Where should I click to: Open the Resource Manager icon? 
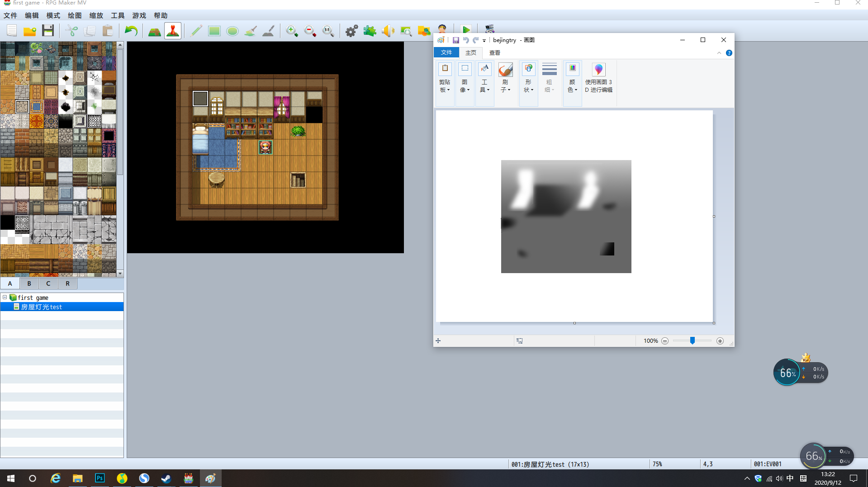(x=424, y=31)
